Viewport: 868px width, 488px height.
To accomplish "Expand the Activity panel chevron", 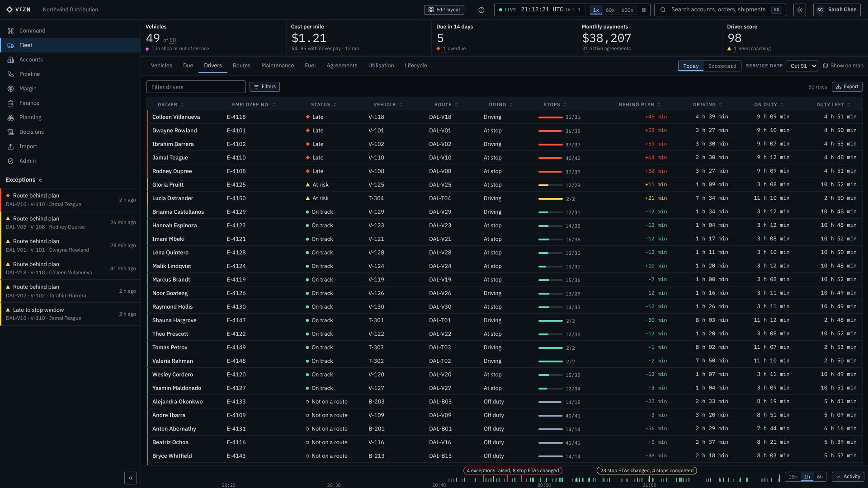I will tap(848, 477).
